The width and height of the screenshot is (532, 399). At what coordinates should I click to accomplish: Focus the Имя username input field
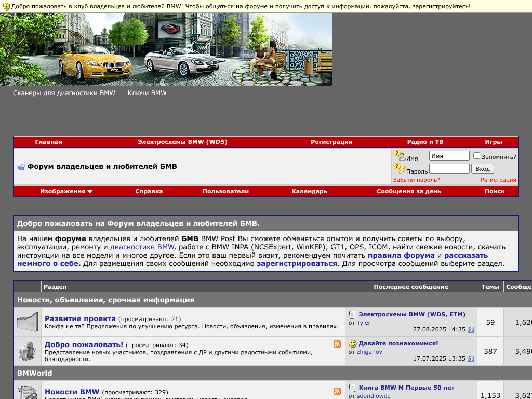pos(449,156)
